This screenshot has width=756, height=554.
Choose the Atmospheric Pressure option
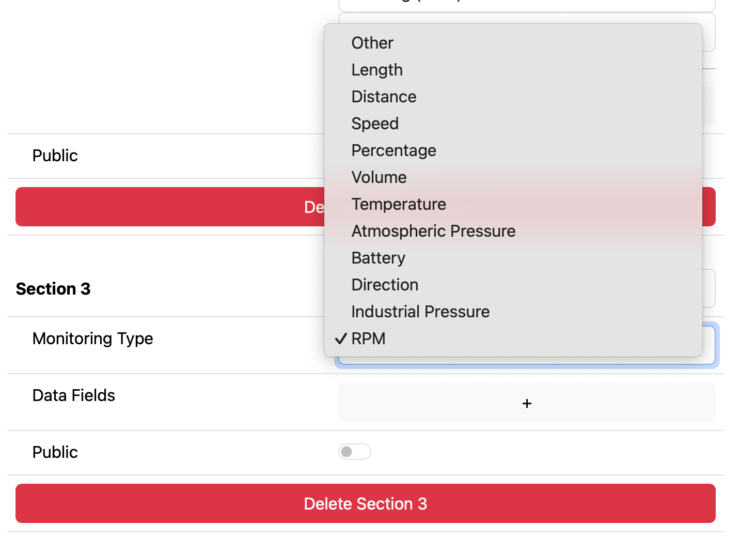[x=433, y=231]
